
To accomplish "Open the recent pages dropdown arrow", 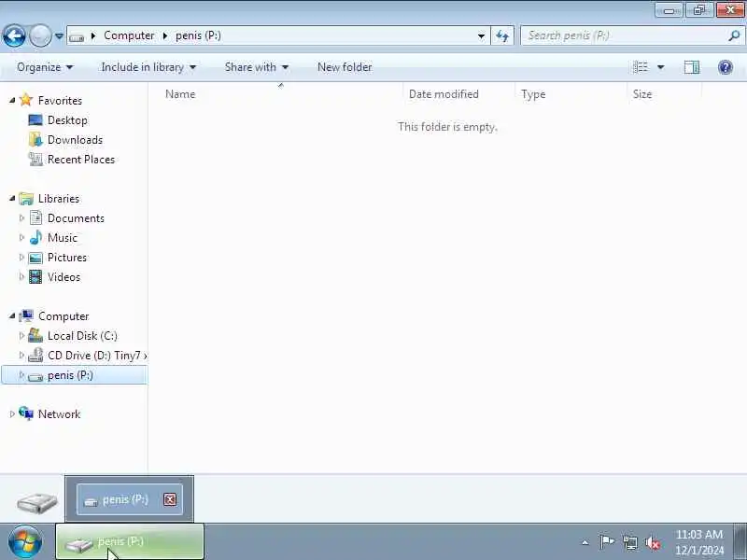I will [59, 35].
